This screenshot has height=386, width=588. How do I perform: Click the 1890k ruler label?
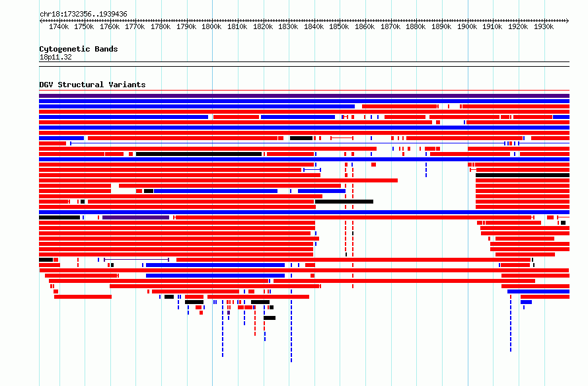[x=441, y=26]
